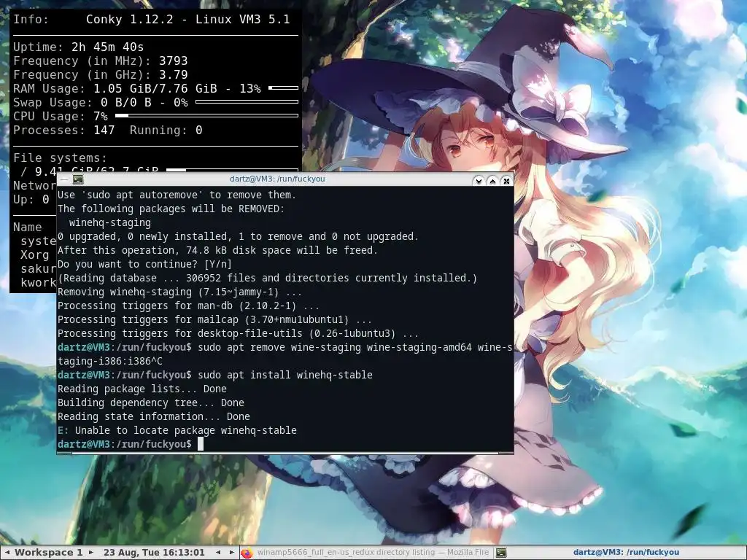Click the Conky header 'Conky 1.12.2 - Linux VM3'
The width and height of the screenshot is (747, 560).
pyautogui.click(x=187, y=20)
